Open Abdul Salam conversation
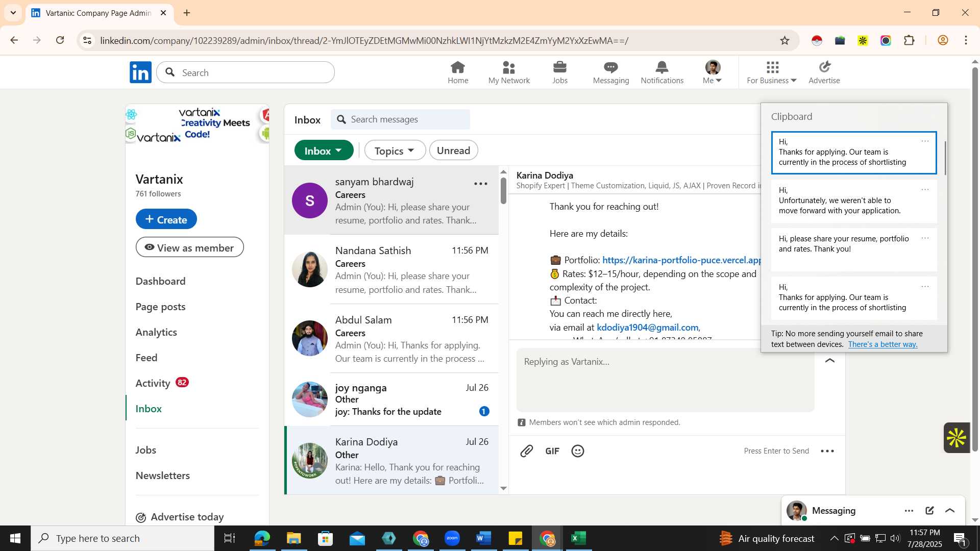This screenshot has height=551, width=980. click(391, 339)
